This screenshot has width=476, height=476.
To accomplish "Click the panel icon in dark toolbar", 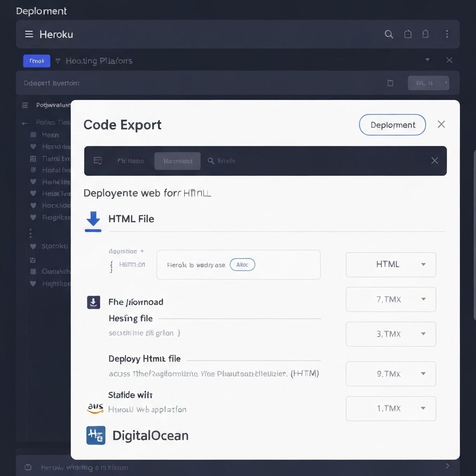I will [98, 161].
